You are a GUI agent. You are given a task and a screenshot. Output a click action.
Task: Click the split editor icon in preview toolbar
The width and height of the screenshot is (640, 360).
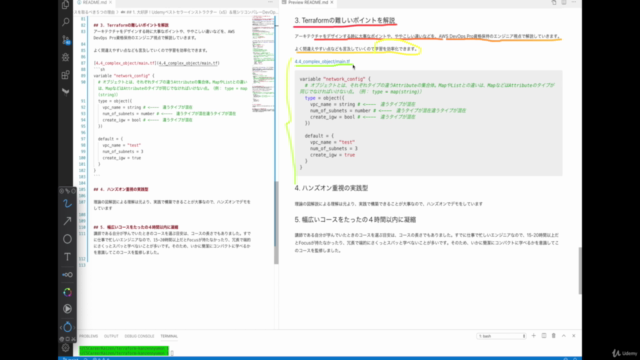(x=564, y=2)
